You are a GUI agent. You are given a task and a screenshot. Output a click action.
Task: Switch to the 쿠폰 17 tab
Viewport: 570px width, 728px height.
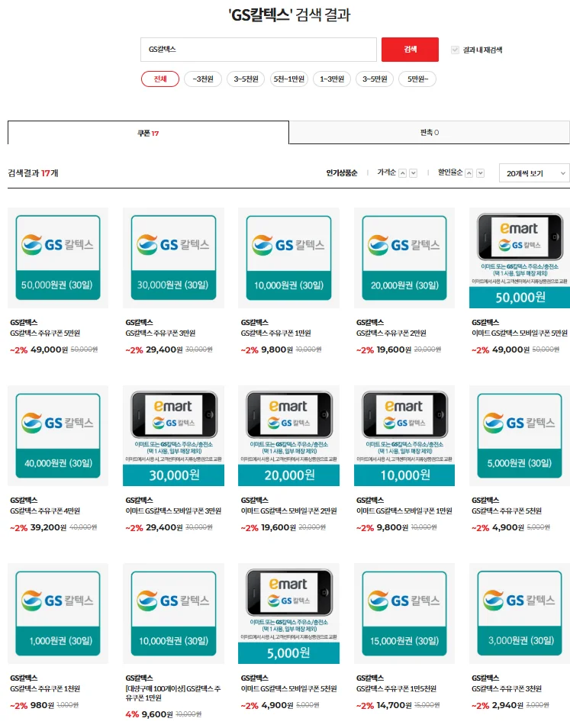pos(148,133)
